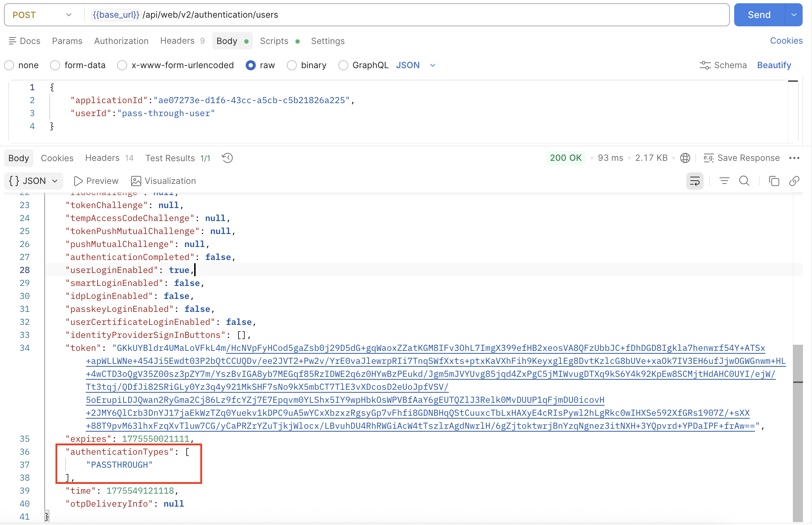Image resolution: width=812 pixels, height=525 pixels.
Task: Open the response Cookies tab
Action: tap(57, 158)
